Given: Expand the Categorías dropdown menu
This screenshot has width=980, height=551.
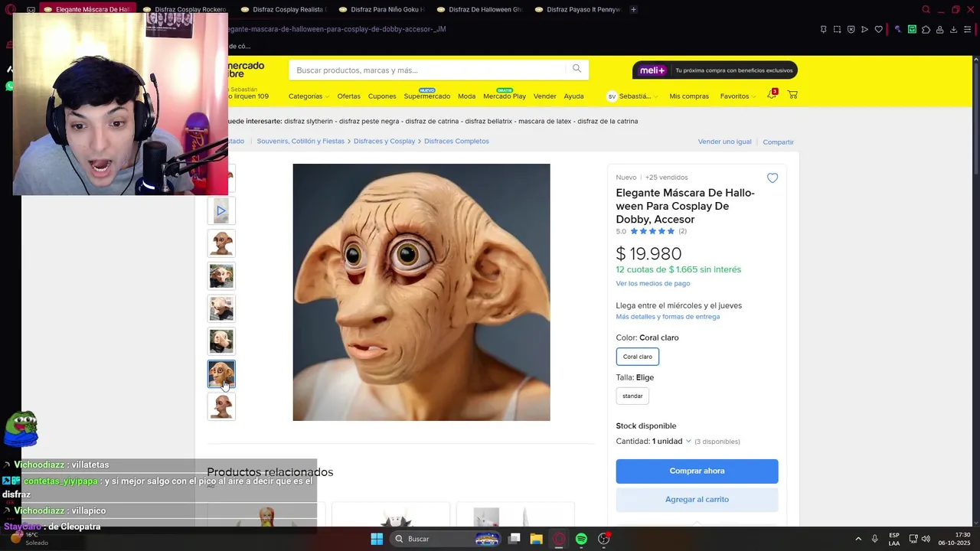Looking at the screenshot, I should 309,96.
